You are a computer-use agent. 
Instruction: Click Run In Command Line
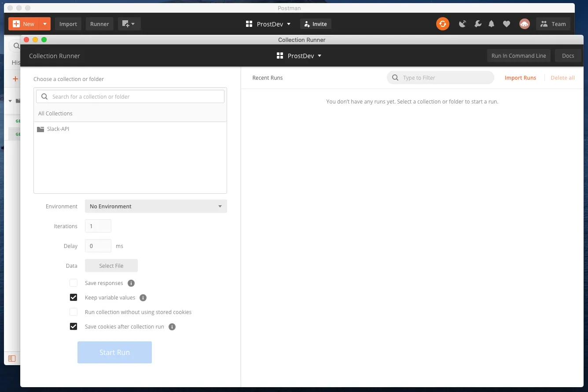pyautogui.click(x=518, y=55)
